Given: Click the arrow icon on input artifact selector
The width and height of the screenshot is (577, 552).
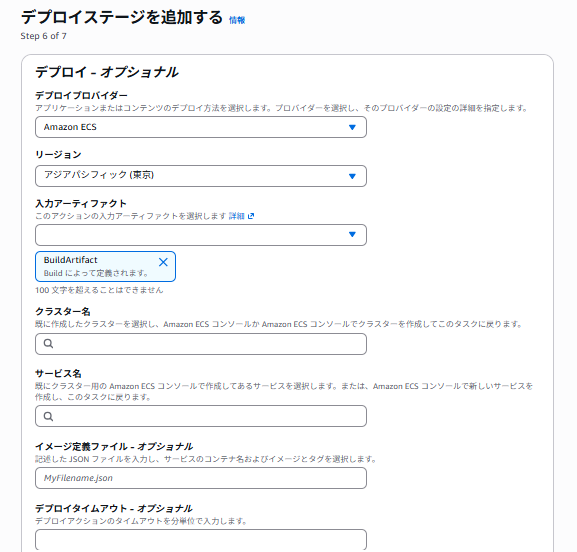Looking at the screenshot, I should click(352, 234).
